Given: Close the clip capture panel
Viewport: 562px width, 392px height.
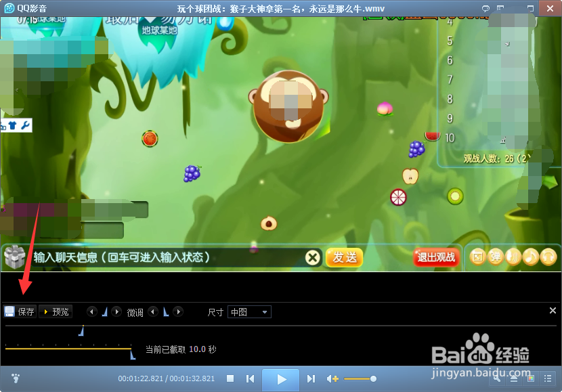Looking at the screenshot, I should point(553,310).
